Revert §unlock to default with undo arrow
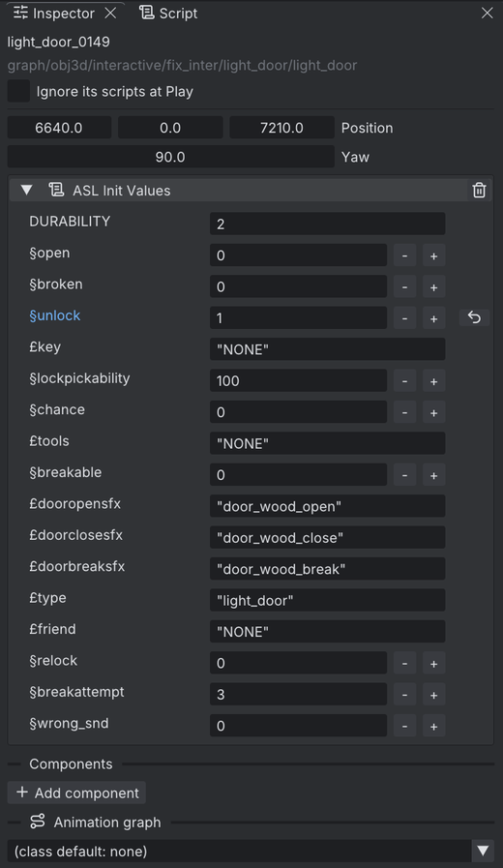Image resolution: width=503 pixels, height=868 pixels. click(474, 317)
